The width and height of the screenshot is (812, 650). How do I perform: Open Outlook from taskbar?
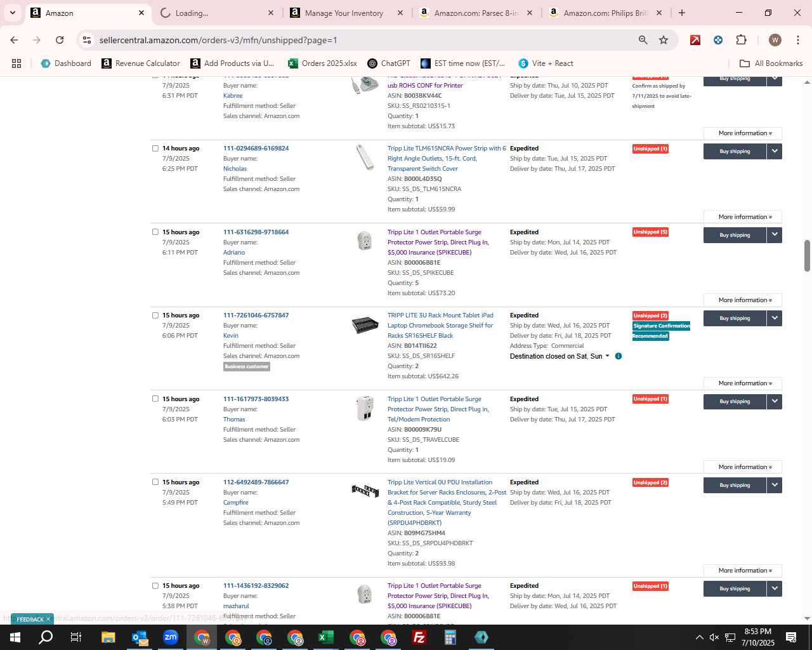coord(140,637)
